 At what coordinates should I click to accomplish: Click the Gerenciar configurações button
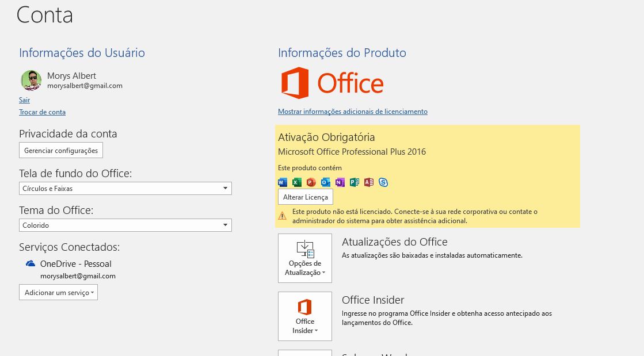point(61,150)
